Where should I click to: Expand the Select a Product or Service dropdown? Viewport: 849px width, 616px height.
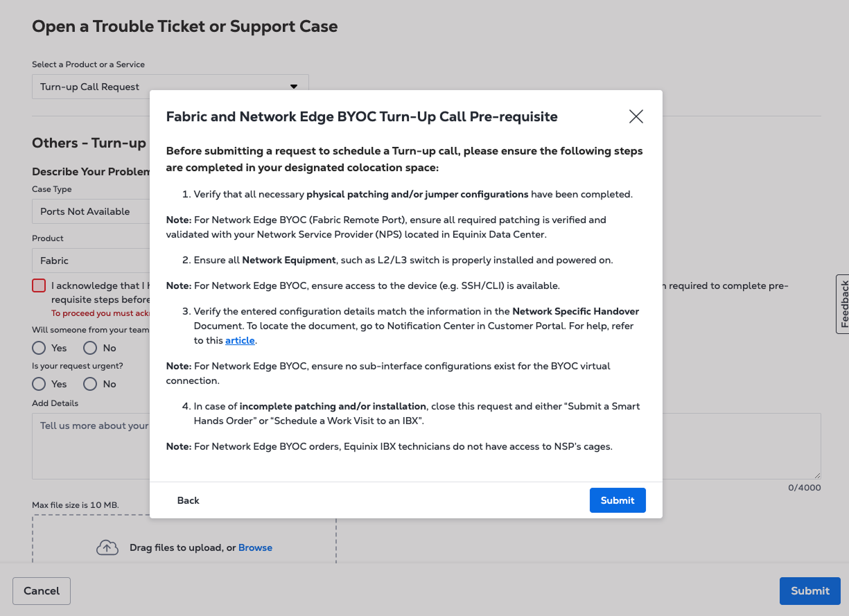point(170,87)
